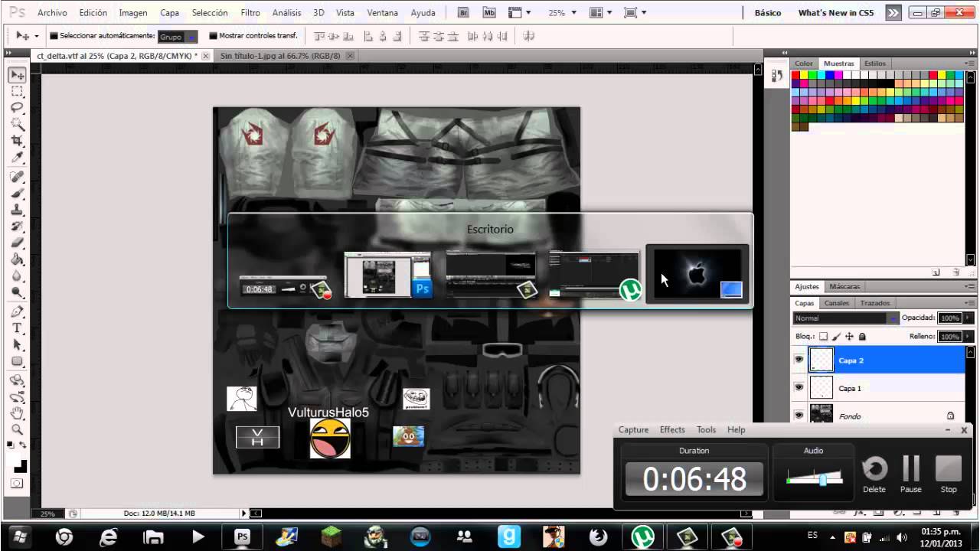Switch to the Canales tab
The height and width of the screenshot is (551, 980).
(x=837, y=303)
